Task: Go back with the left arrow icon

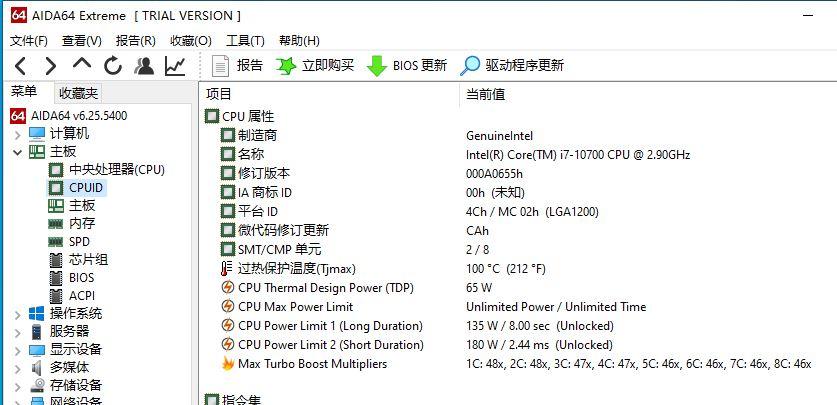Action: tap(20, 66)
